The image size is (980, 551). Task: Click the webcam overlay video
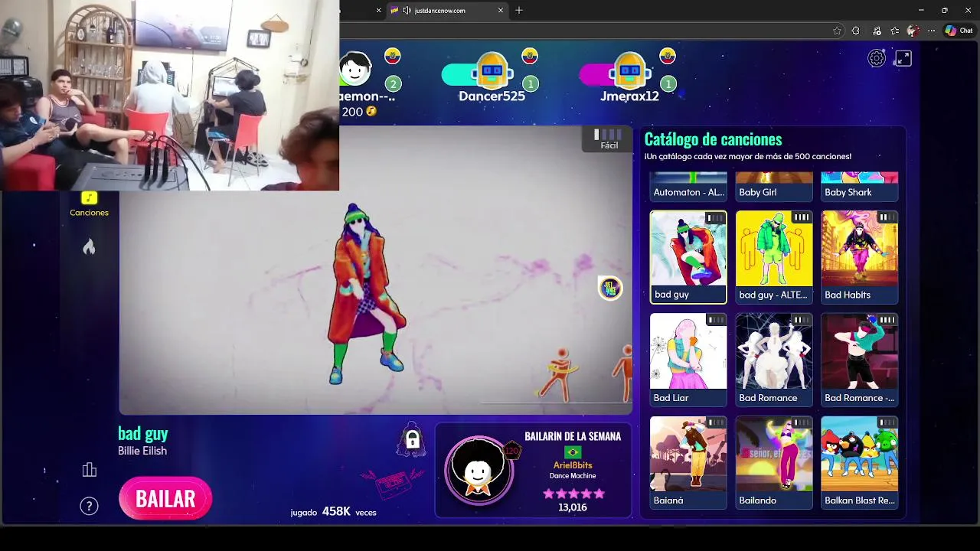coord(169,95)
